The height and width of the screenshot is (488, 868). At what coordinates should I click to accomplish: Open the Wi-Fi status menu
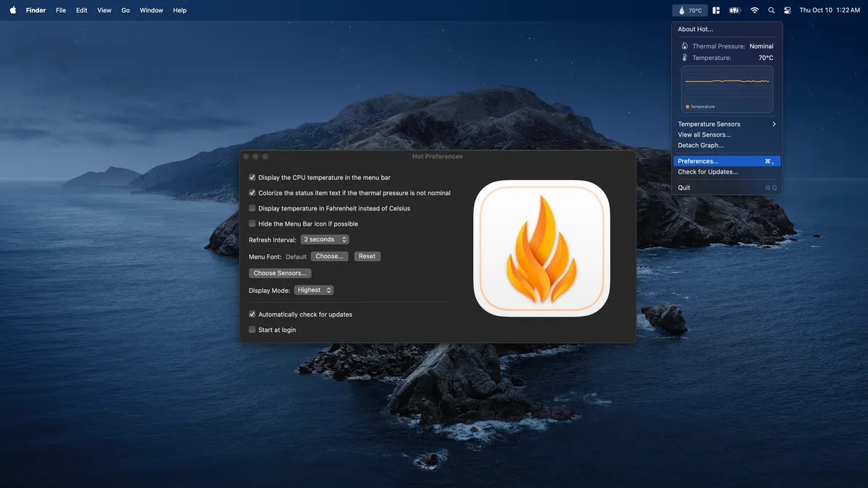point(754,10)
